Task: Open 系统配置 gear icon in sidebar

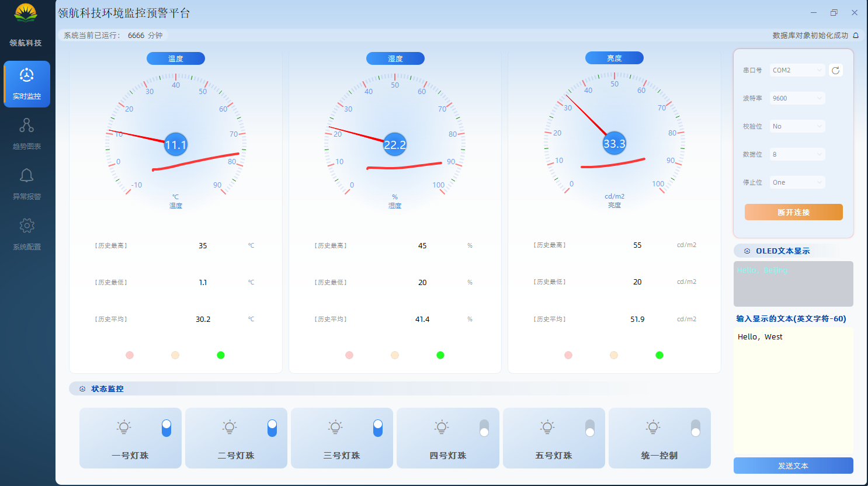Action: (27, 225)
